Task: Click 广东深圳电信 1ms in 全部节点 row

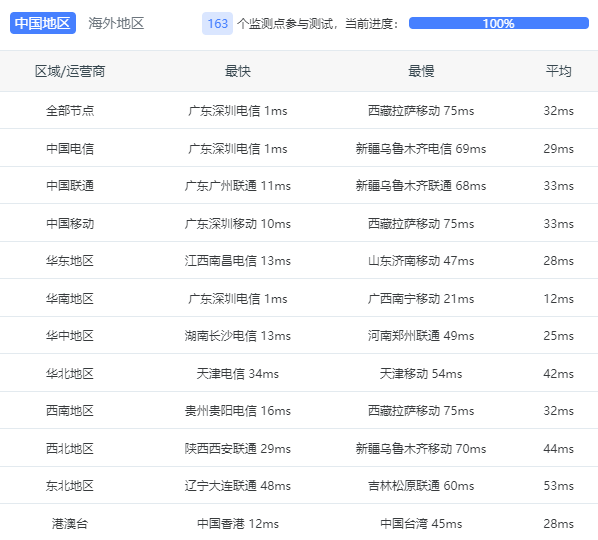Action: [x=238, y=111]
